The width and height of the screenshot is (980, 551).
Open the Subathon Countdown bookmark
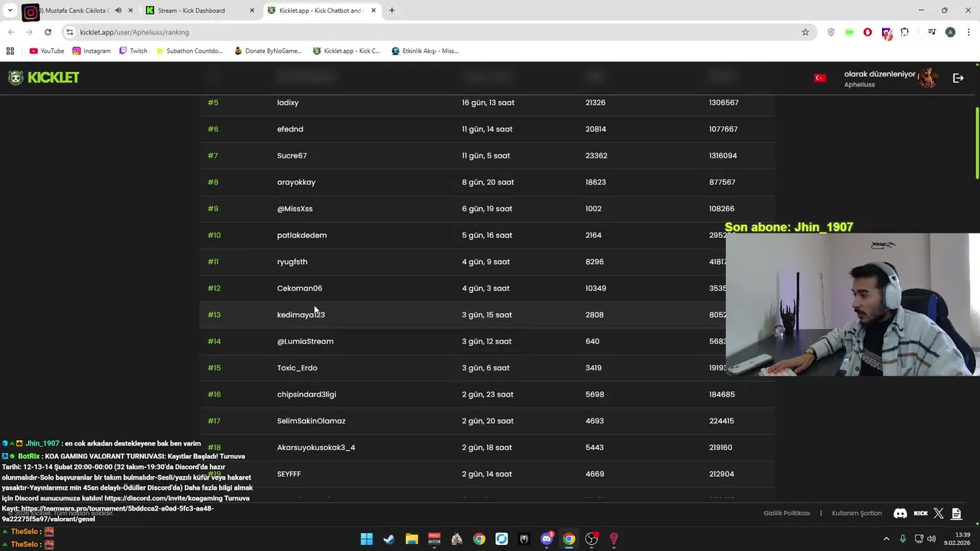(189, 51)
